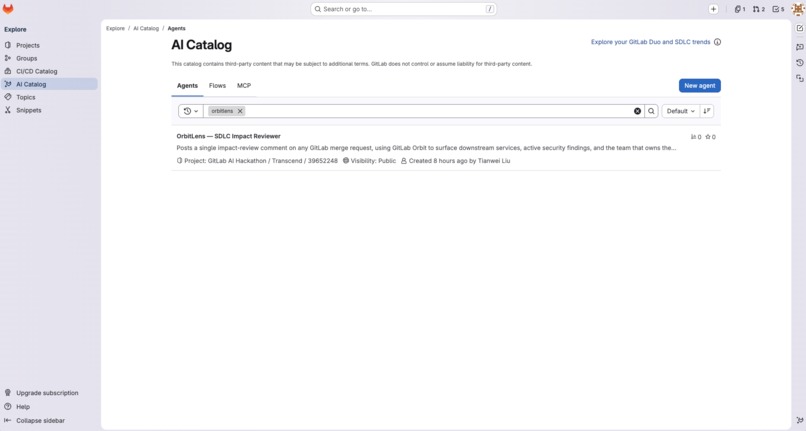Screen dimensions: 806x431
Task: Click the sessions icon below history in right rail
Action: (799, 78)
